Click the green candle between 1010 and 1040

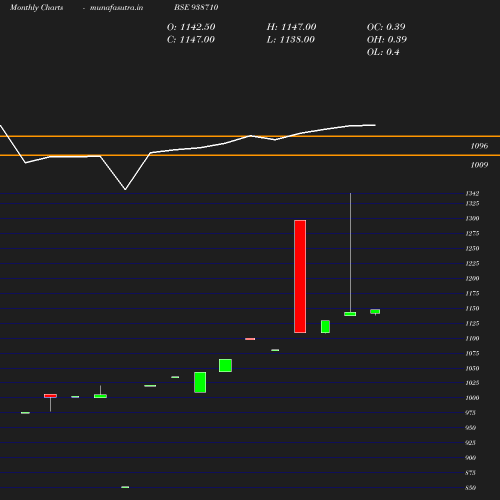click(200, 382)
